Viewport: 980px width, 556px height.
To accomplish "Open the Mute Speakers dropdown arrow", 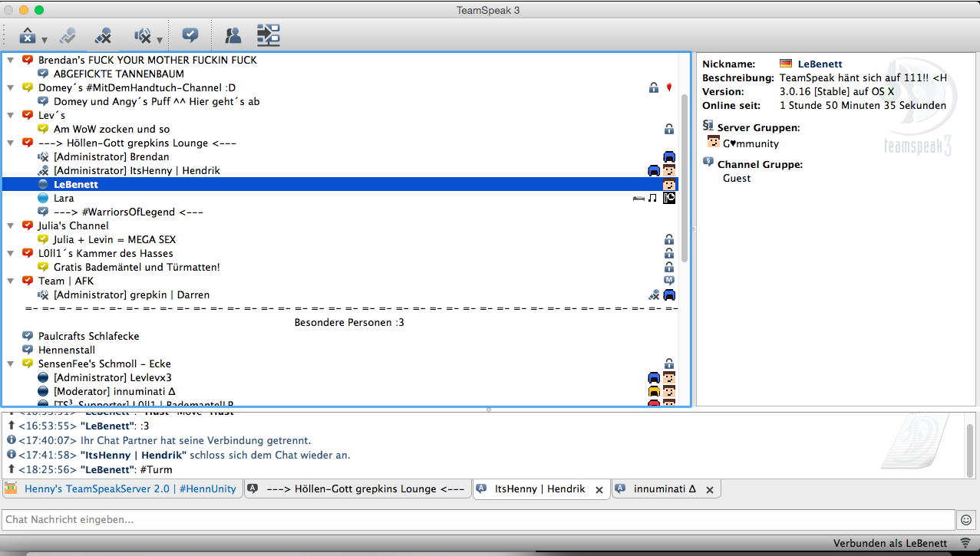I will [160, 40].
